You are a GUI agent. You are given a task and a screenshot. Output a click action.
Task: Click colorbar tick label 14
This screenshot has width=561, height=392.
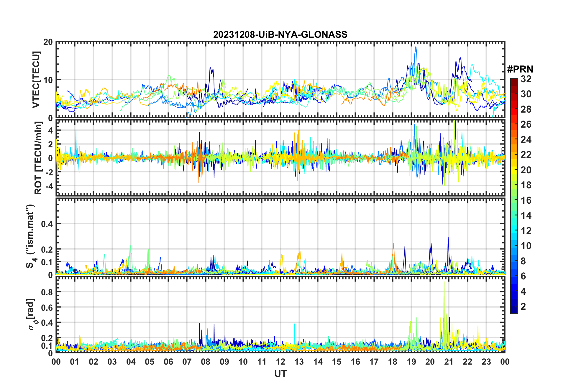tap(526, 215)
